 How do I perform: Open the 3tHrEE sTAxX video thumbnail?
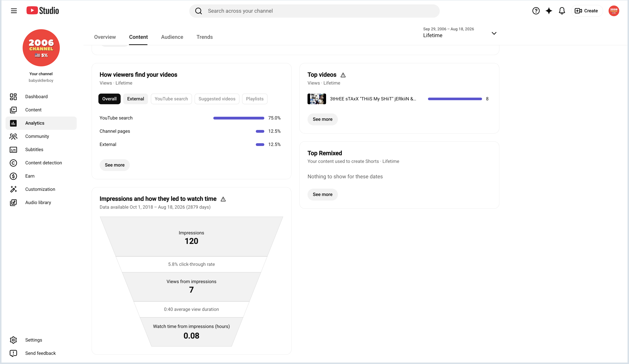(x=317, y=99)
